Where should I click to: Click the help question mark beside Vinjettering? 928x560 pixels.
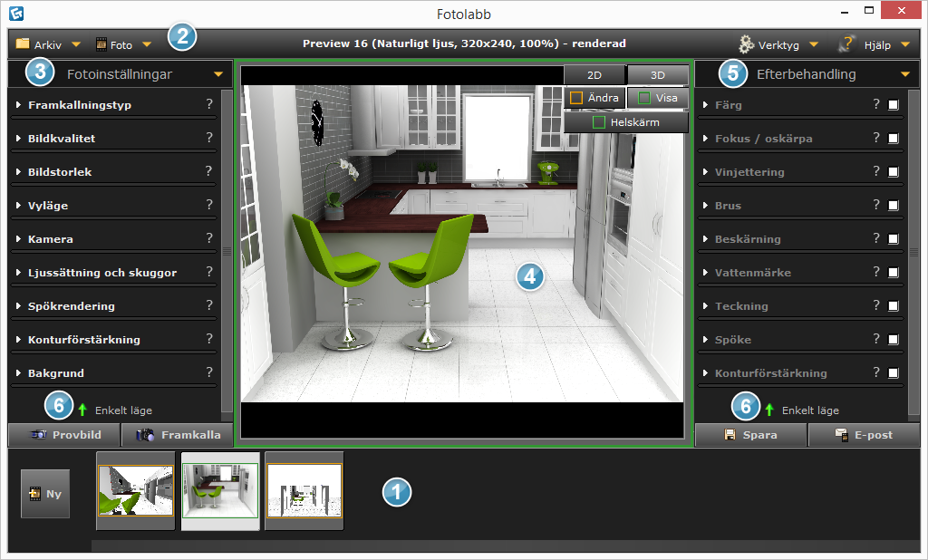tap(876, 171)
